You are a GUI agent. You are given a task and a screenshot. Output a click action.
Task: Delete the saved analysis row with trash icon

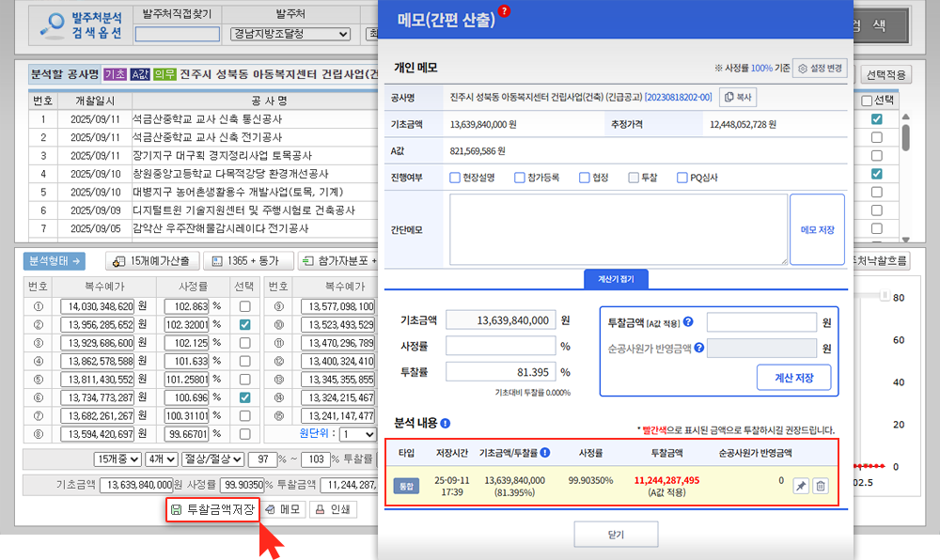click(821, 486)
